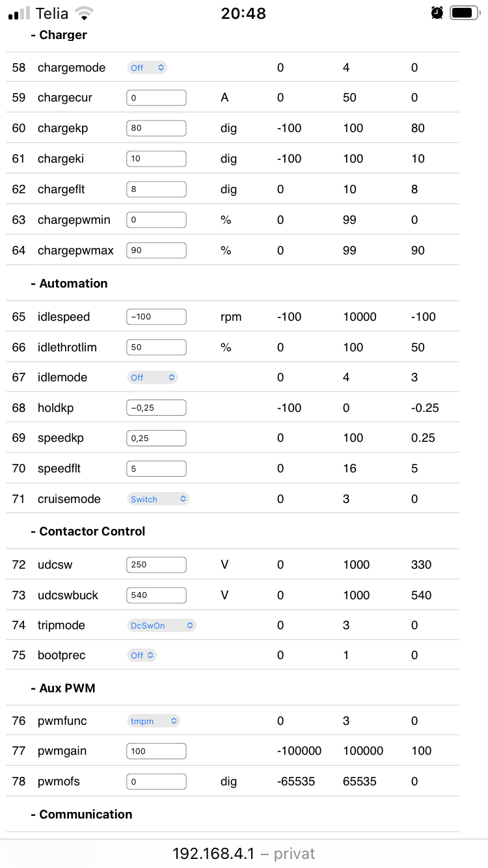Tap the 20:48 clock in status bar
Screen dimensions: 488x868
tap(243, 13)
